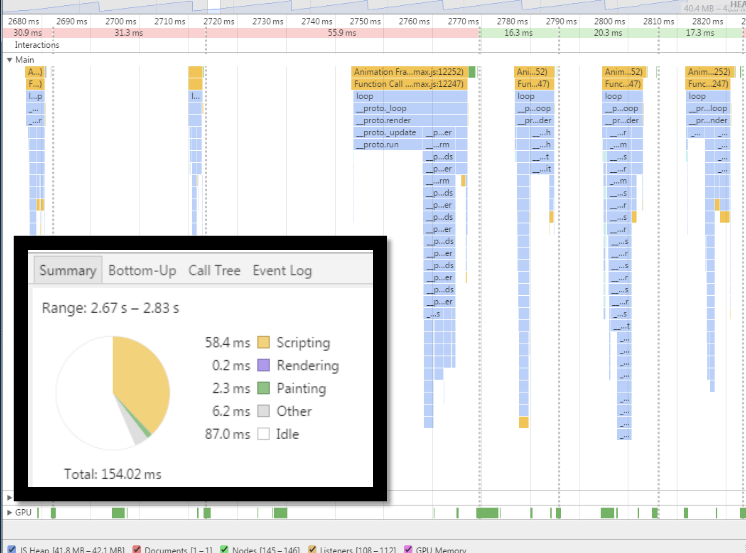Screen dimensions: 746x553
Task: Select the _proto.render flame bar
Action: tap(411, 120)
